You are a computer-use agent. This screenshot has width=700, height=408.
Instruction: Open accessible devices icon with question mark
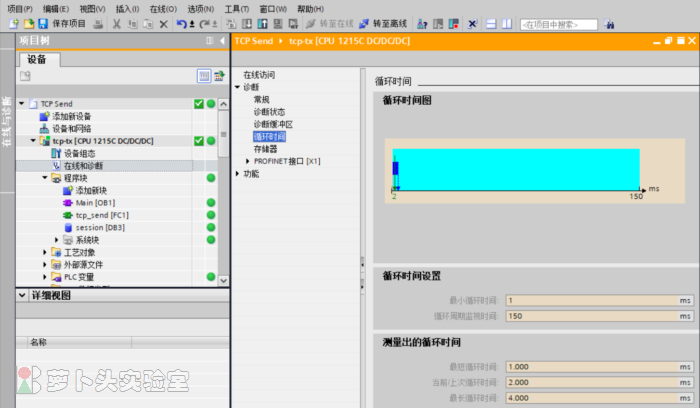tap(422, 24)
